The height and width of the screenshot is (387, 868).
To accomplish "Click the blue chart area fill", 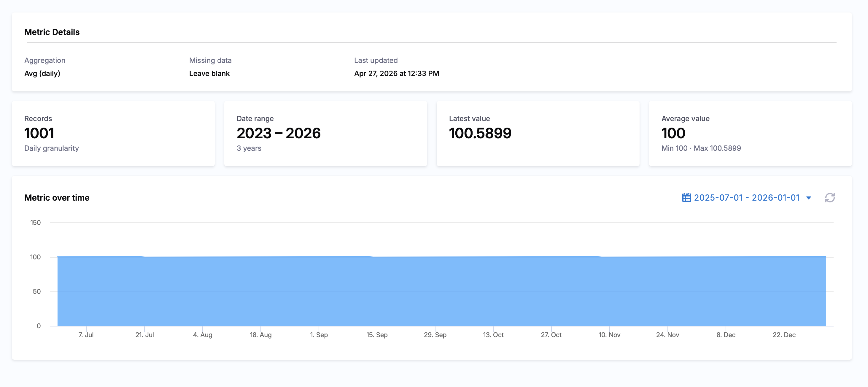I will 441,291.
